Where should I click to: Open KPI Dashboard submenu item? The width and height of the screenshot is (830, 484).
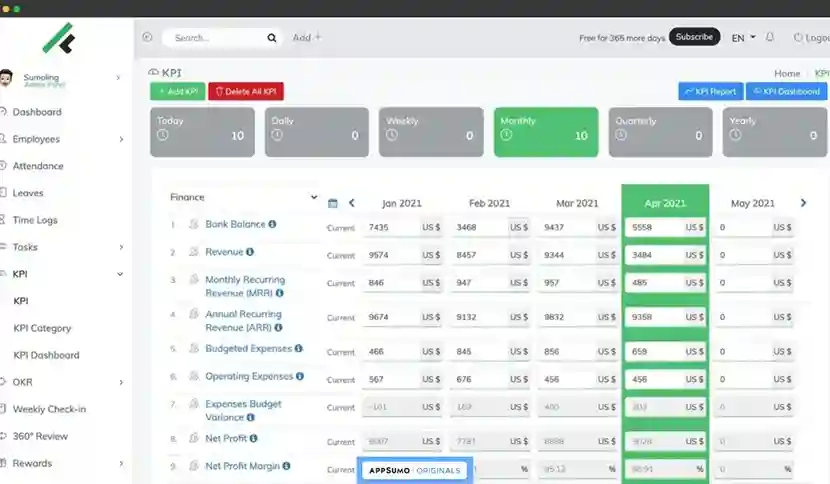click(x=47, y=355)
